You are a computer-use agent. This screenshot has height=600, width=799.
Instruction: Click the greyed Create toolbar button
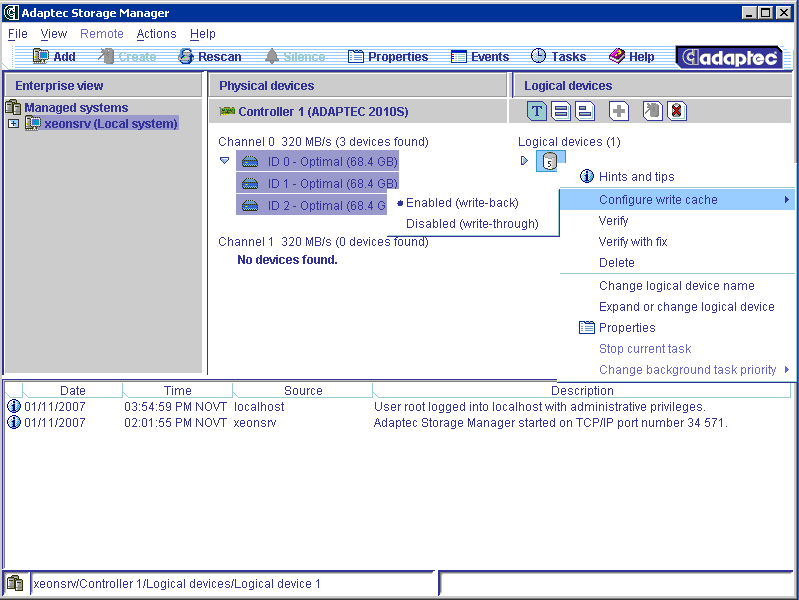click(x=127, y=57)
